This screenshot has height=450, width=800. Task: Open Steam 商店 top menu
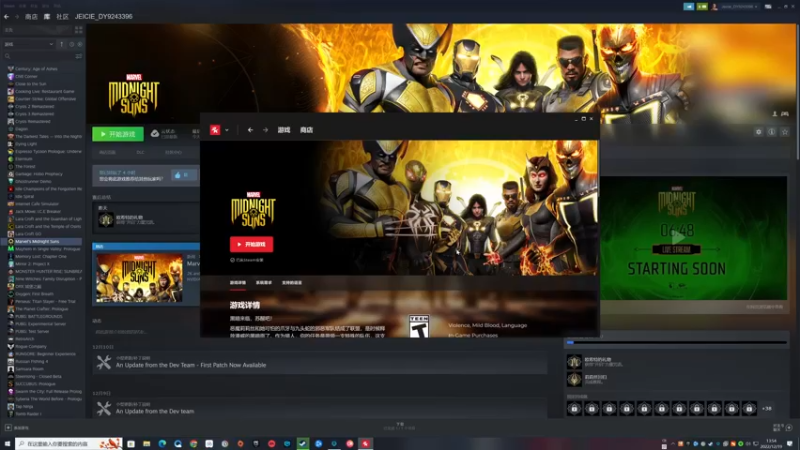pyautogui.click(x=31, y=17)
